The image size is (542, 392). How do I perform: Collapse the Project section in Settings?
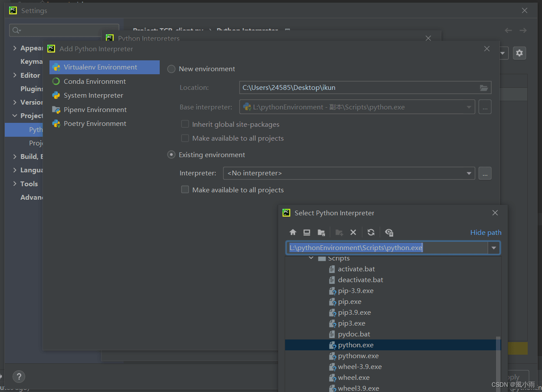click(x=15, y=116)
